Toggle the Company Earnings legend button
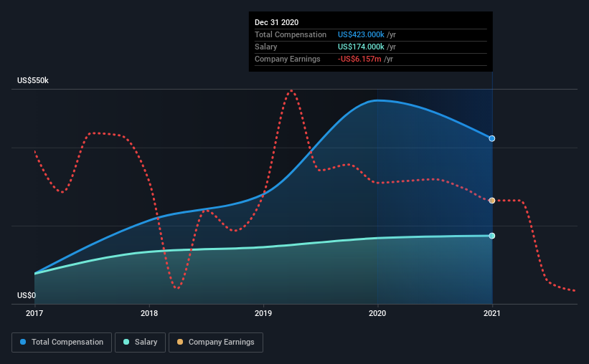The image size is (589, 364). [216, 343]
